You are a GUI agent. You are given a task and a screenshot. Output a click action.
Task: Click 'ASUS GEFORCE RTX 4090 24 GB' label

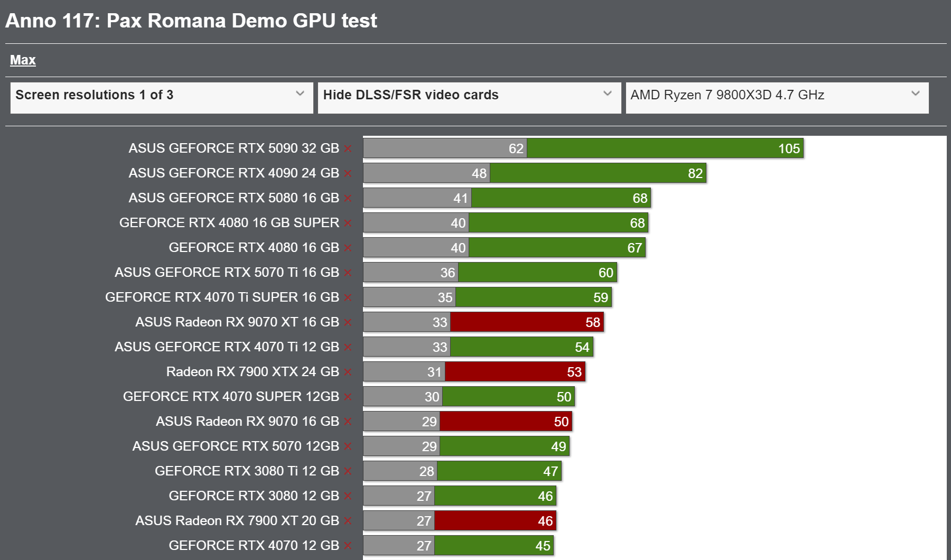(234, 173)
